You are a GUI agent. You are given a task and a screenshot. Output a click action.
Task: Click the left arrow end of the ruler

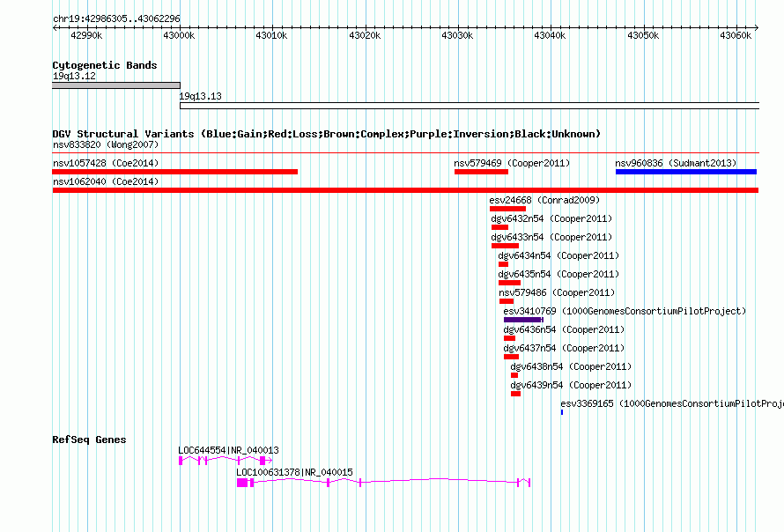point(55,27)
